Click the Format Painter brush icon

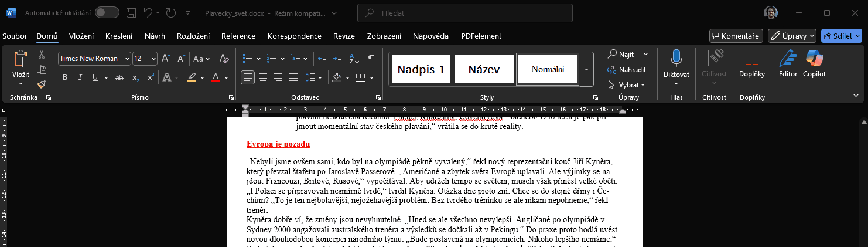click(42, 84)
